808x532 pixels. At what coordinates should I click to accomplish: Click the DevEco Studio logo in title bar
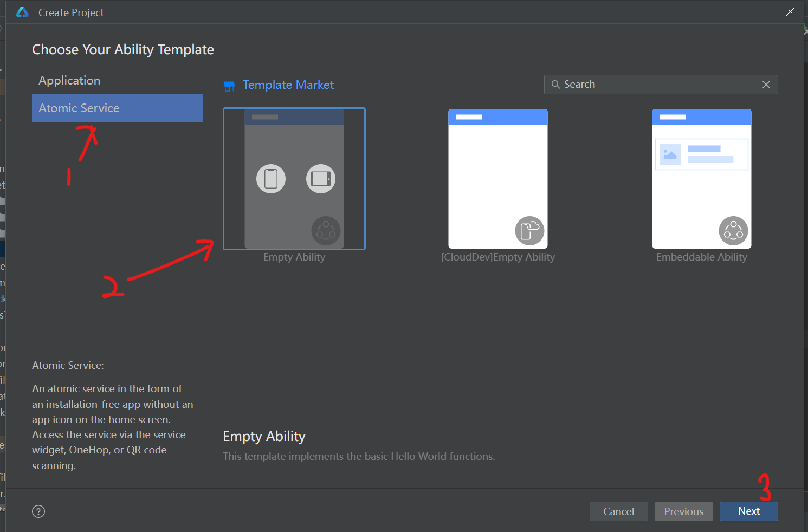(22, 12)
